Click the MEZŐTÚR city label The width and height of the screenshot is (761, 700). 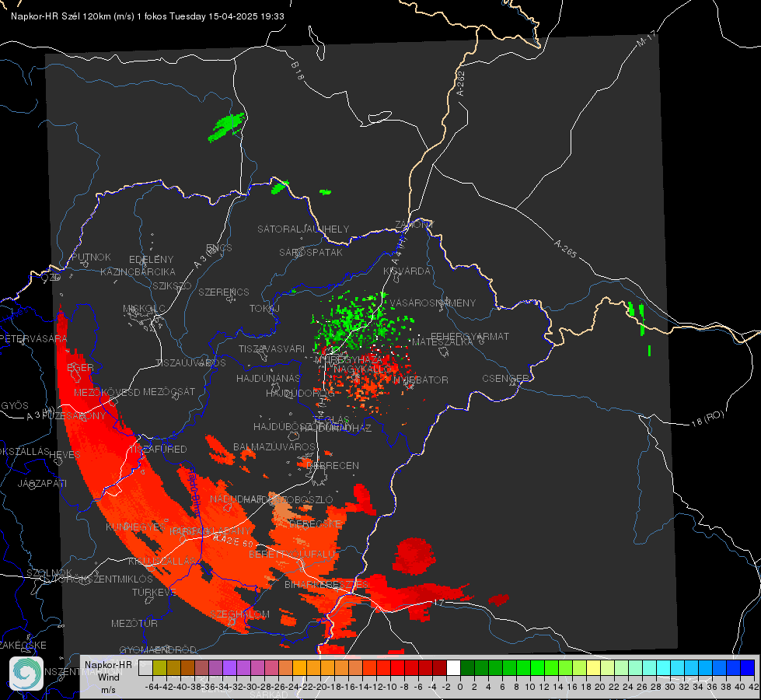[x=134, y=623]
